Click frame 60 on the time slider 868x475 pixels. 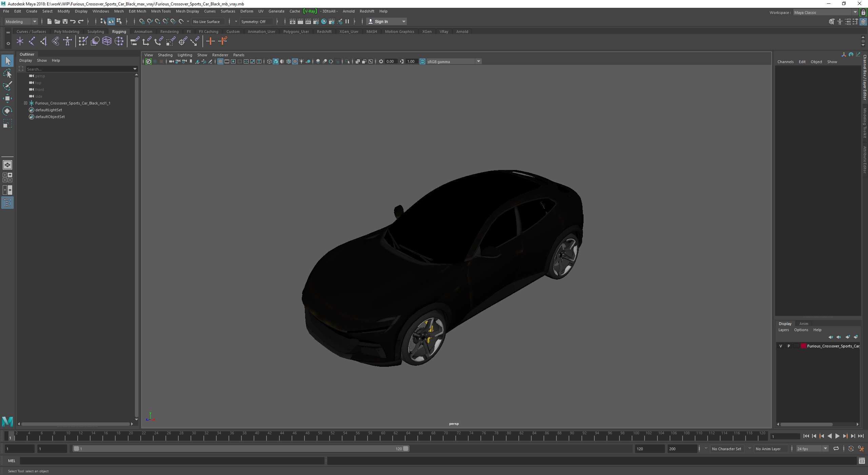pos(383,435)
